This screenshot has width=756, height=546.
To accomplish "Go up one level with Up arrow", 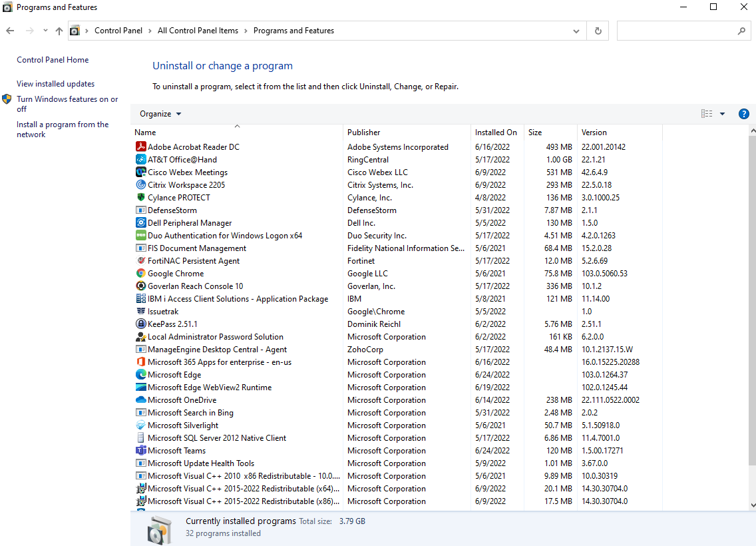I will [x=59, y=31].
